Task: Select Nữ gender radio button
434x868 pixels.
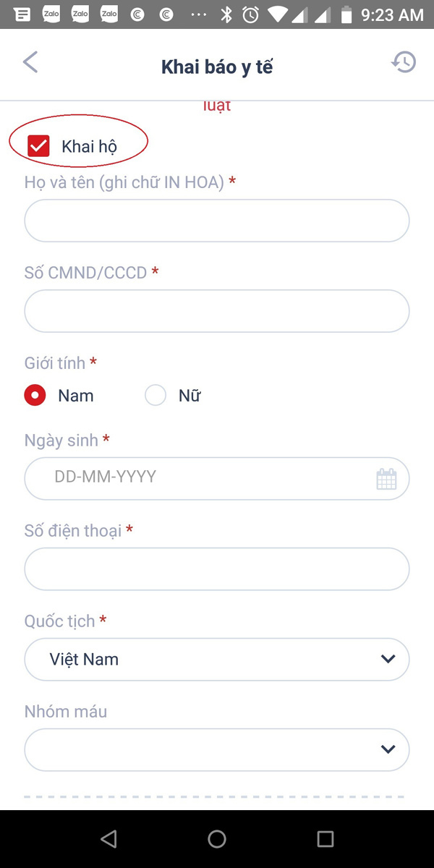Action: tap(156, 396)
